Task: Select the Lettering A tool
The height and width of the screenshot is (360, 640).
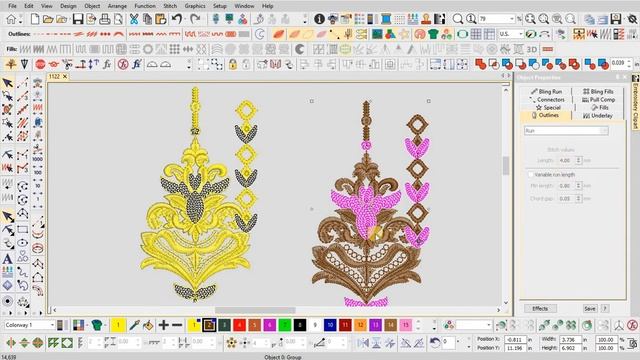Action: (x=7, y=259)
